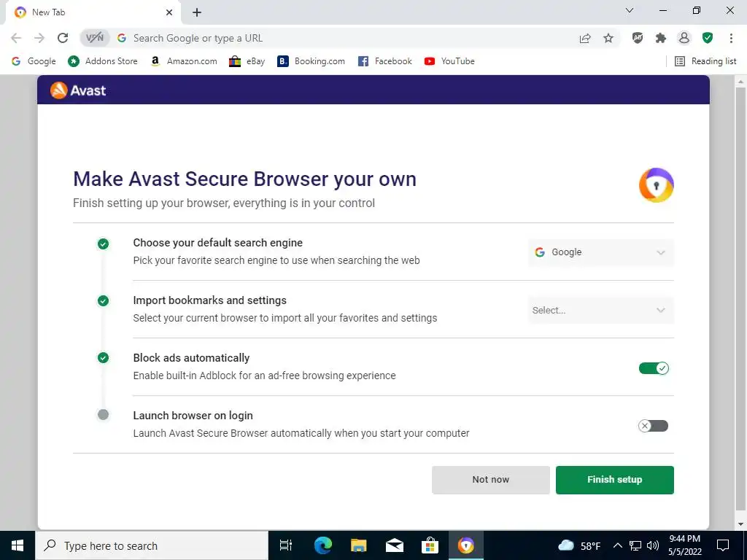Bookmark this tab with the star icon
747x560 pixels.
coord(608,38)
